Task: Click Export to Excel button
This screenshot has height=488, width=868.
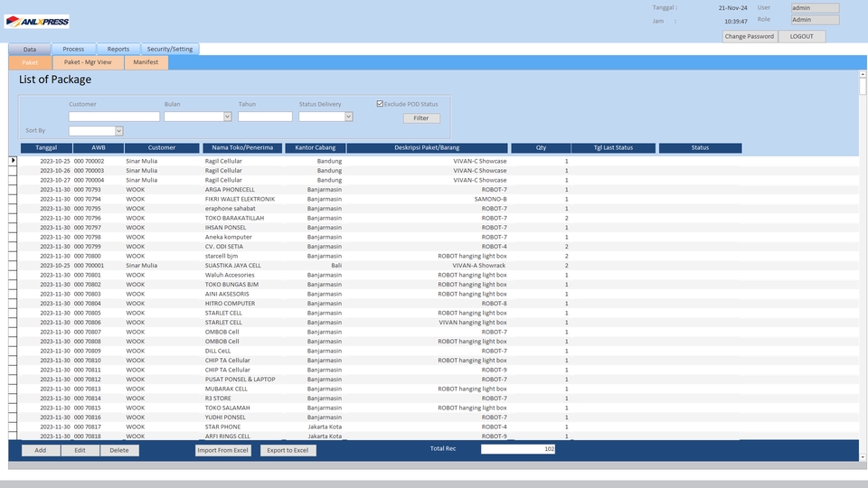Action: [288, 450]
